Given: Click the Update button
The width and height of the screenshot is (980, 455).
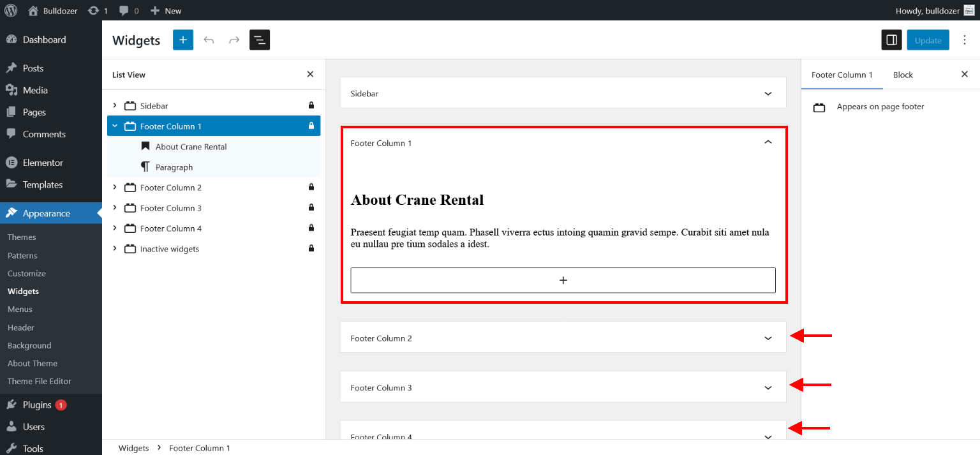Looking at the screenshot, I should coord(928,40).
